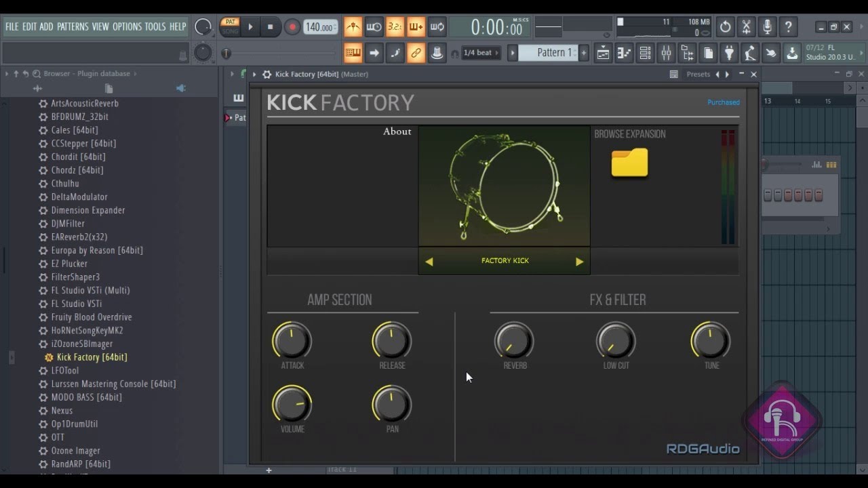Open the Browser view icon
The height and width of the screenshot is (488, 868).
pos(687,52)
